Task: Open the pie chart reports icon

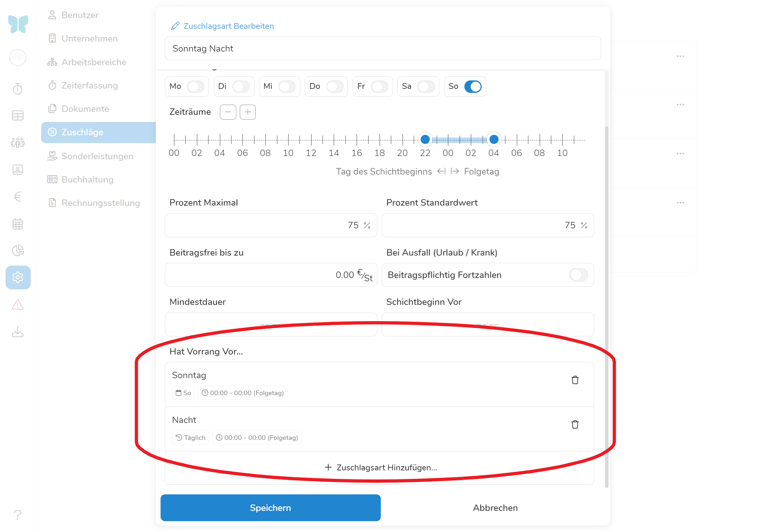Action: pos(18,250)
